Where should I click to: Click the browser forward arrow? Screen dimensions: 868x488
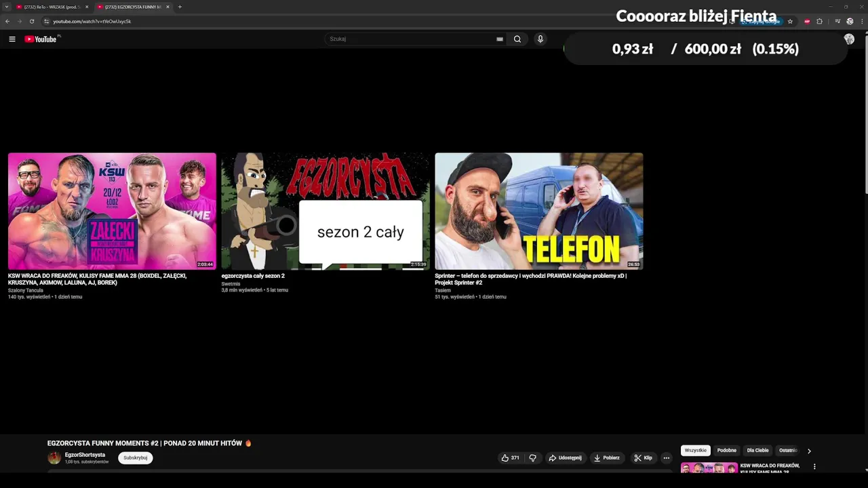tap(19, 21)
